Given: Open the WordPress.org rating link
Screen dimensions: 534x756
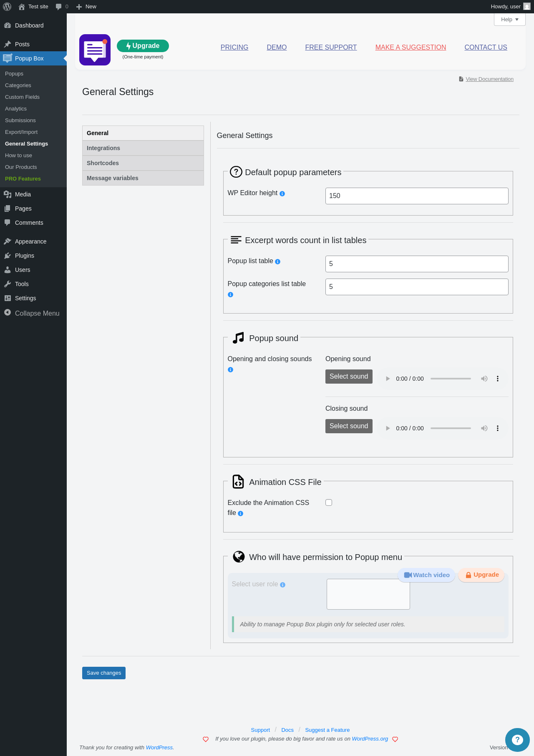Looking at the screenshot, I should 370,739.
